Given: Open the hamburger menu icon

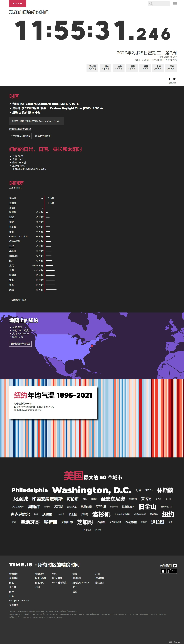Looking at the screenshot, I should 175,3.
